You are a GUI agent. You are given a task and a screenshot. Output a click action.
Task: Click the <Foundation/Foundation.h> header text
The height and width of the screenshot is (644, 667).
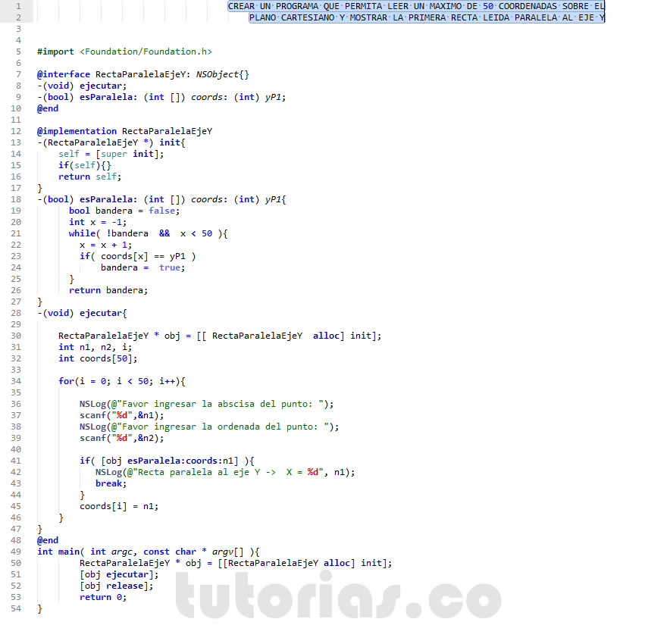[x=146, y=52]
